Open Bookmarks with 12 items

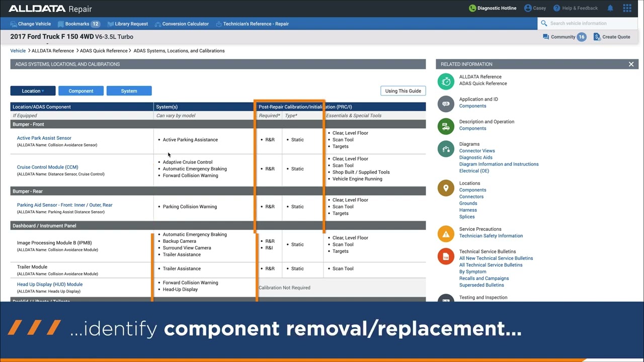83,24
